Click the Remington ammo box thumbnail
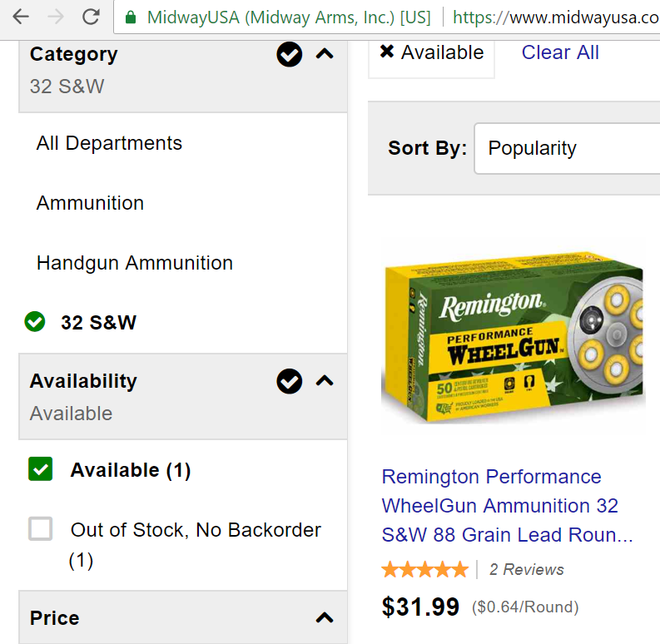660x644 pixels. coord(513,337)
